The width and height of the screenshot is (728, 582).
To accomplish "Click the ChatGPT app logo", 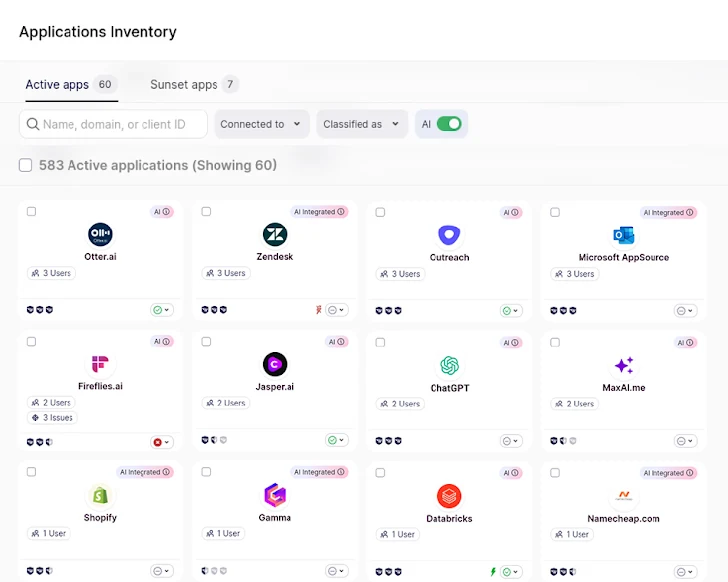I will tap(449, 365).
